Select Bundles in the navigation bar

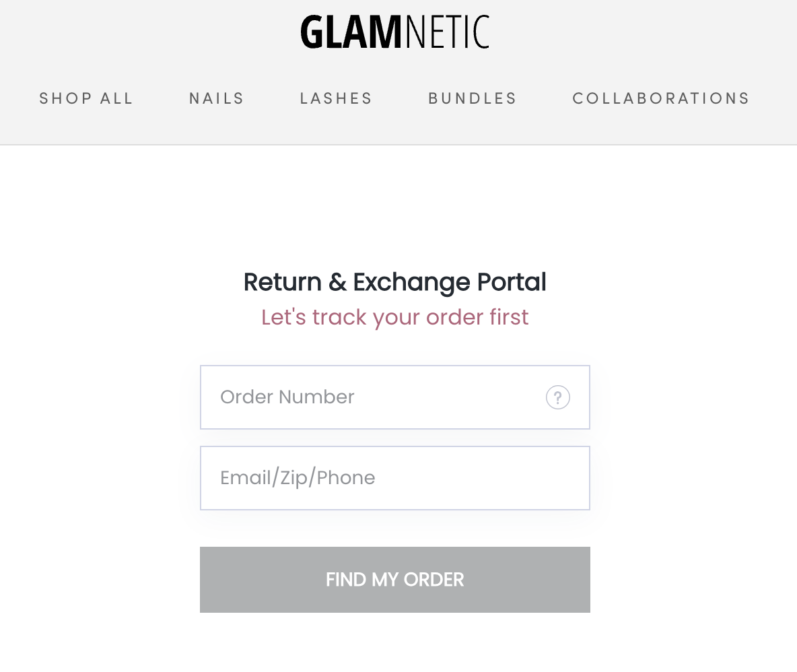[473, 98]
